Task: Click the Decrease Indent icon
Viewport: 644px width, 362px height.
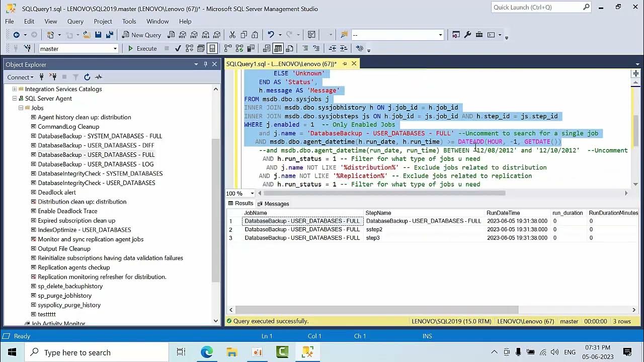Action: 332,48
